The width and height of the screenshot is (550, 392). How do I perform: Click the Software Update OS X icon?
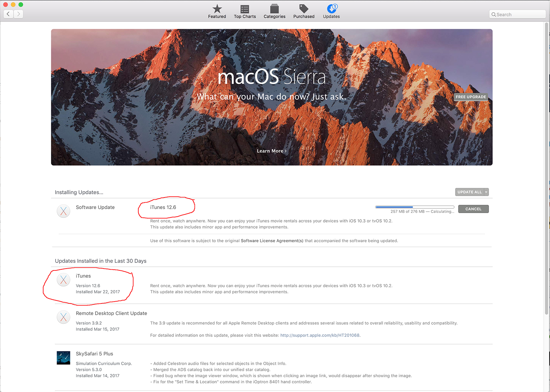64,211
